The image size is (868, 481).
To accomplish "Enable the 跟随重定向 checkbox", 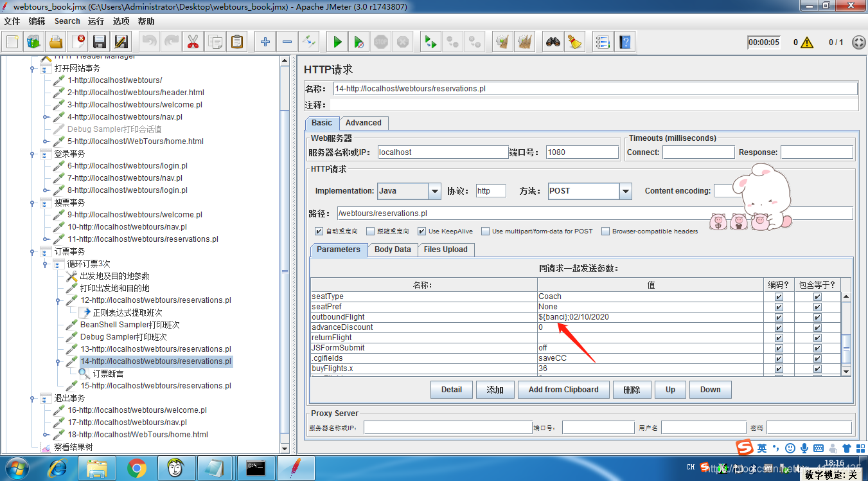I will pyautogui.click(x=370, y=231).
